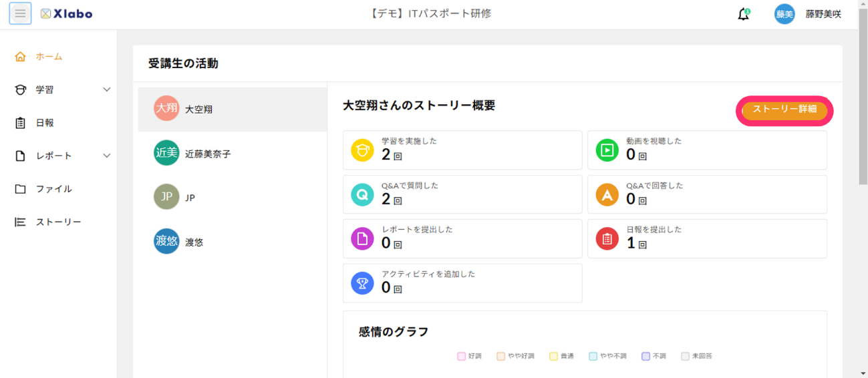This screenshot has height=378, width=868.
Task: Toggle the 未回答 legend item
Action: tap(697, 357)
